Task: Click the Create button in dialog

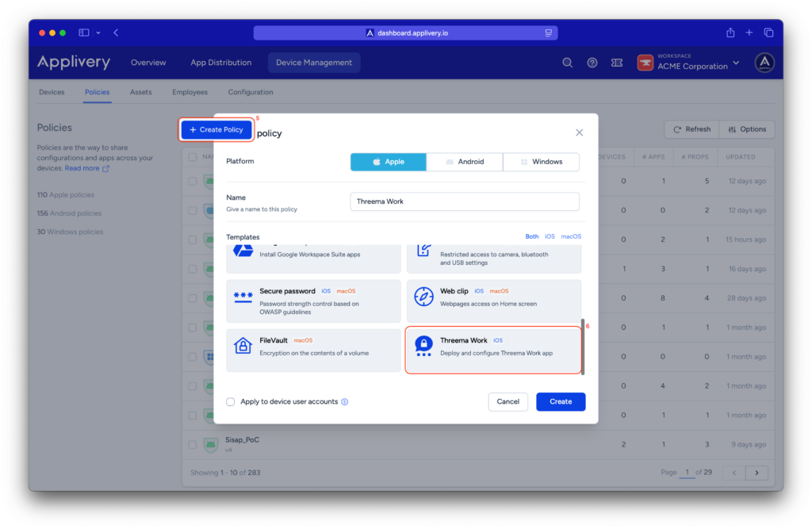Action: click(561, 401)
